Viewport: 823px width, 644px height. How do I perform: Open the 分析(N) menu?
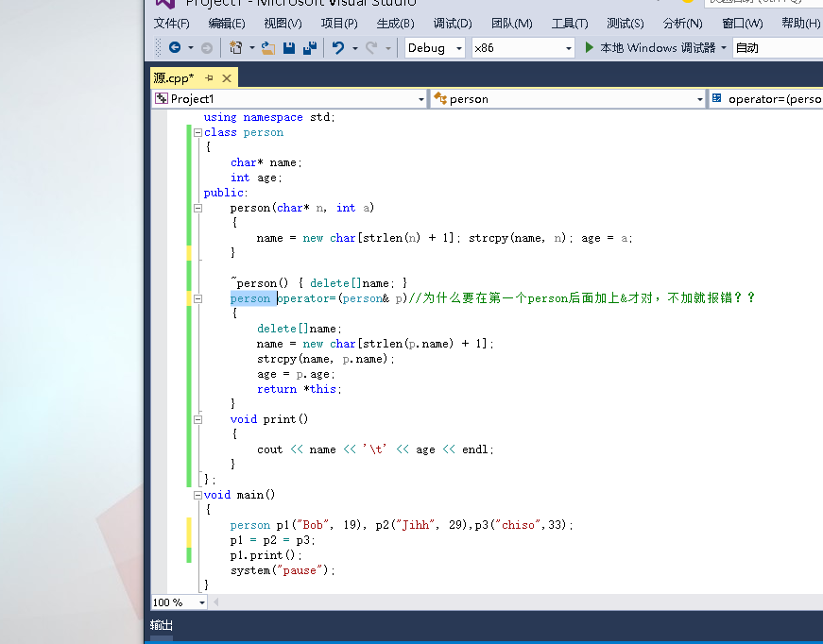(x=682, y=23)
